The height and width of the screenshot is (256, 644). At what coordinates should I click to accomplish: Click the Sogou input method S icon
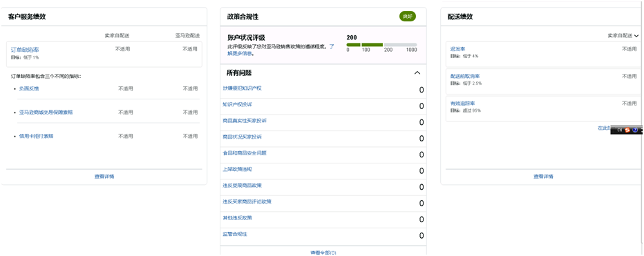click(x=627, y=130)
